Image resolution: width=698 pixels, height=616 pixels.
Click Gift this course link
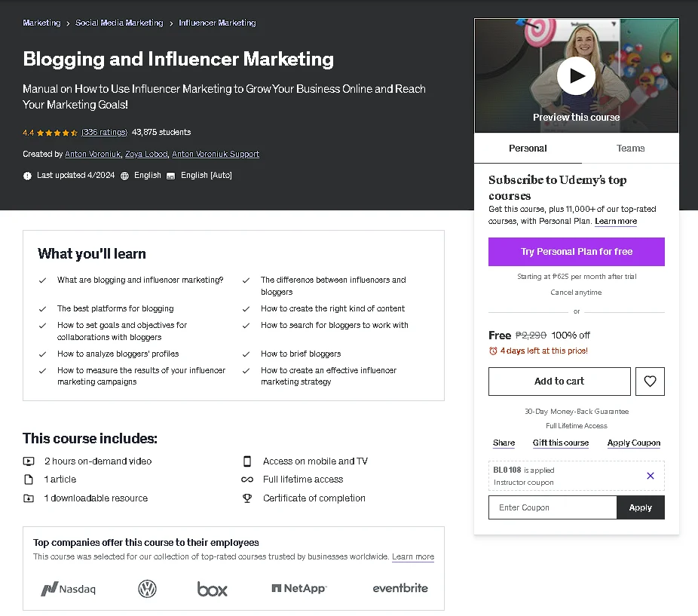pos(561,443)
